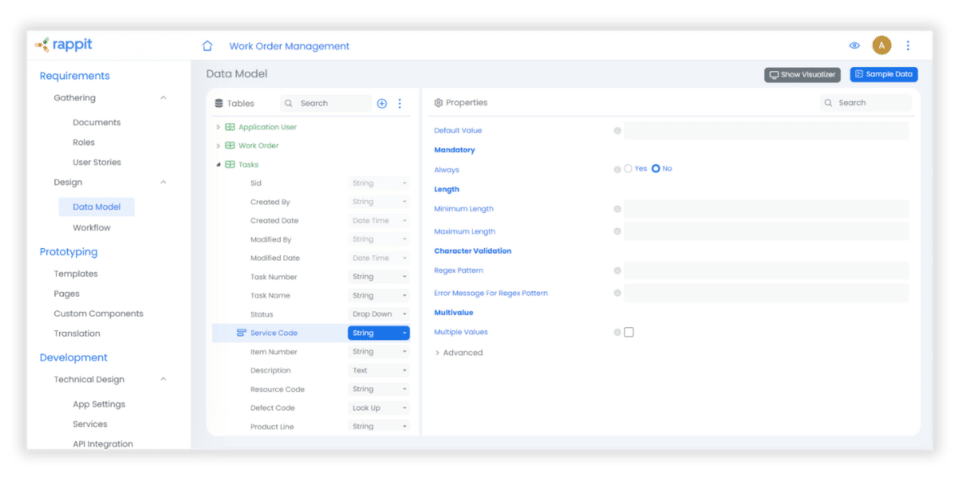This screenshot has height=480, width=960.
Task: Click the Sample Data button
Action: point(883,74)
